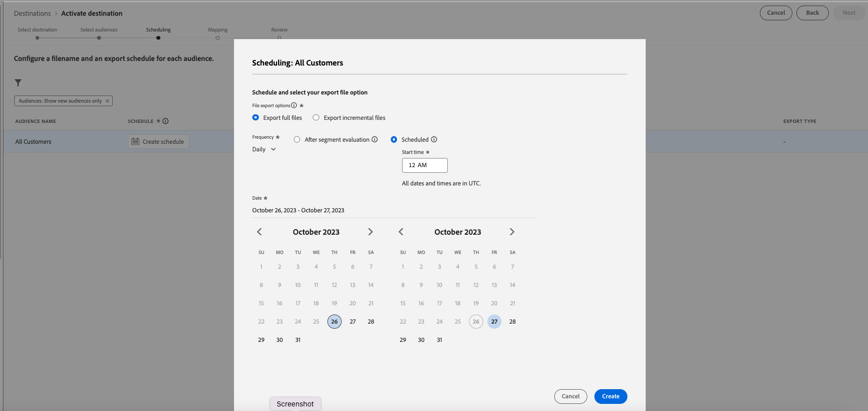This screenshot has height=411, width=868.
Task: Click the EXPORT TYPE column header
Action: pyautogui.click(x=799, y=121)
